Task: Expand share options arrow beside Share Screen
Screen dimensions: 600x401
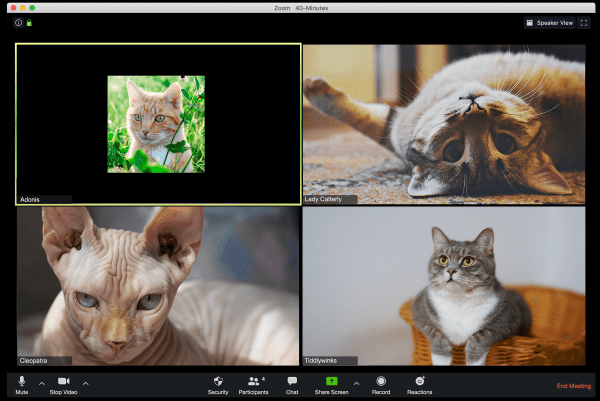Action: click(357, 383)
